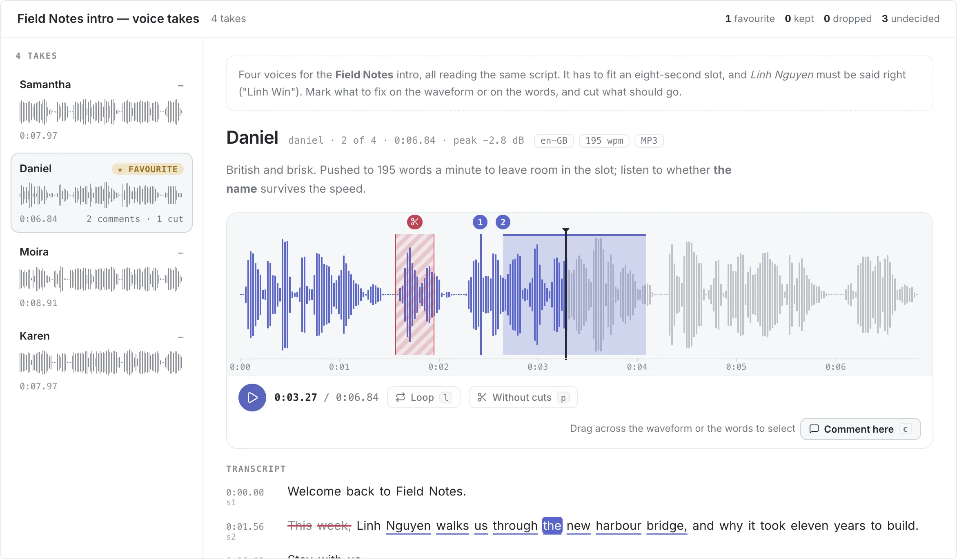
Task: Click the '4 takes' label in header
Action: (x=229, y=18)
